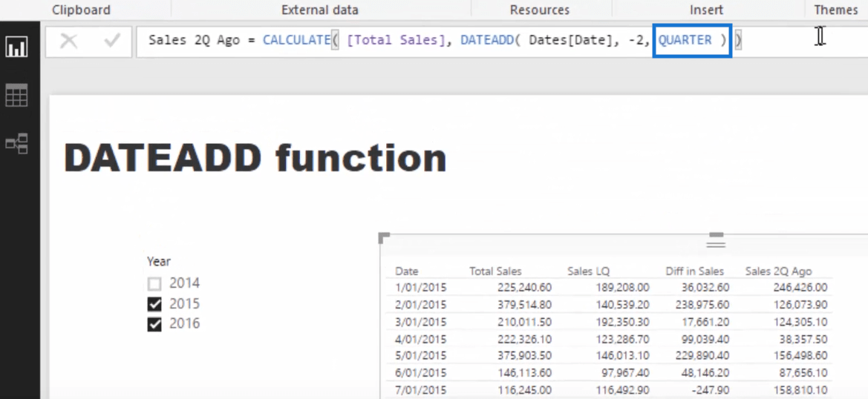868x399 pixels.
Task: Click the -247.90 Diff in Sales value
Action: pyautogui.click(x=711, y=390)
